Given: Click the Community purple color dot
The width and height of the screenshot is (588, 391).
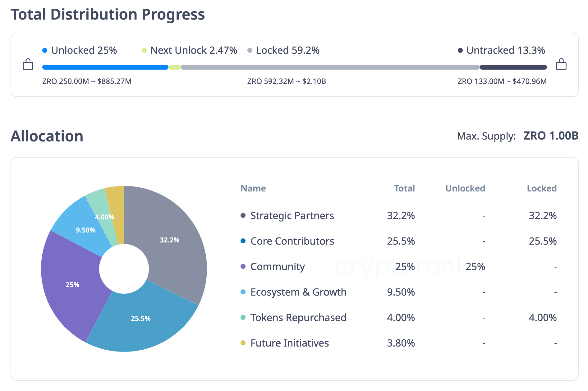Looking at the screenshot, I should [243, 266].
